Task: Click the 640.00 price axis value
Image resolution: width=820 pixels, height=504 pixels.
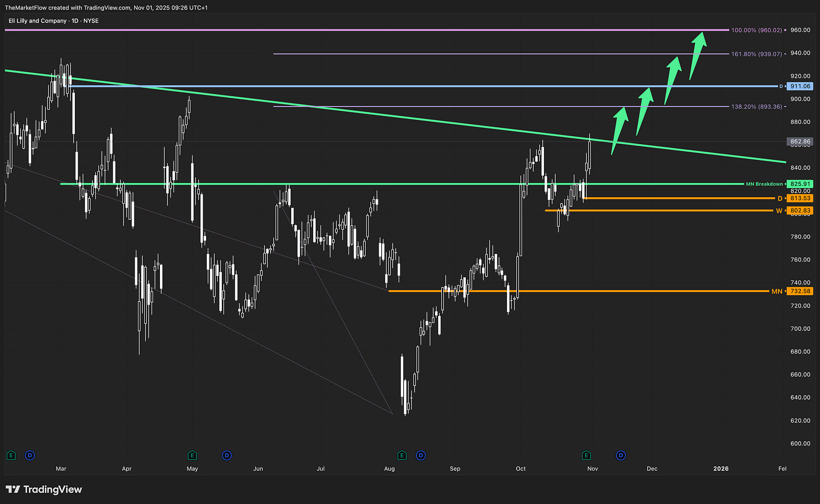Action: tap(800, 398)
